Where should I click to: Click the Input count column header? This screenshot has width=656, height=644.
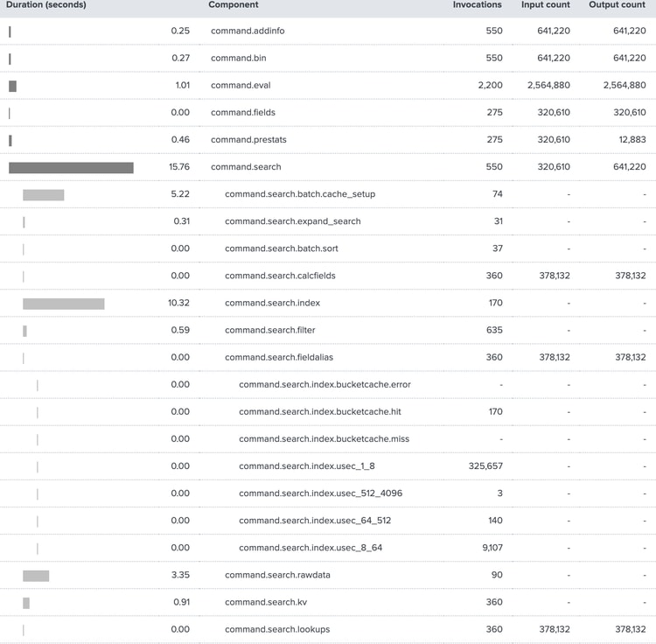point(545,5)
